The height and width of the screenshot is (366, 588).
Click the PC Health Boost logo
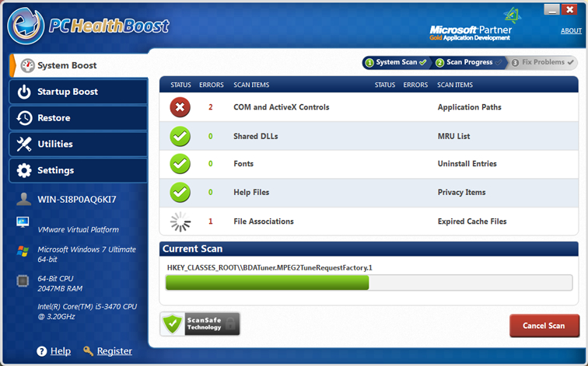pos(88,26)
